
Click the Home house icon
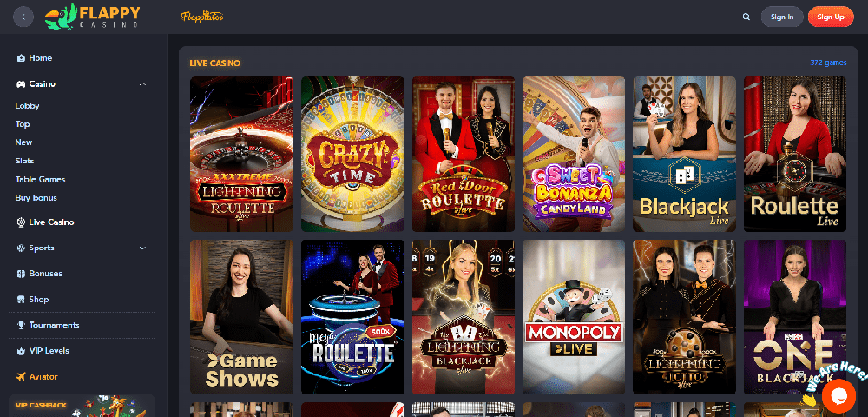click(x=21, y=58)
